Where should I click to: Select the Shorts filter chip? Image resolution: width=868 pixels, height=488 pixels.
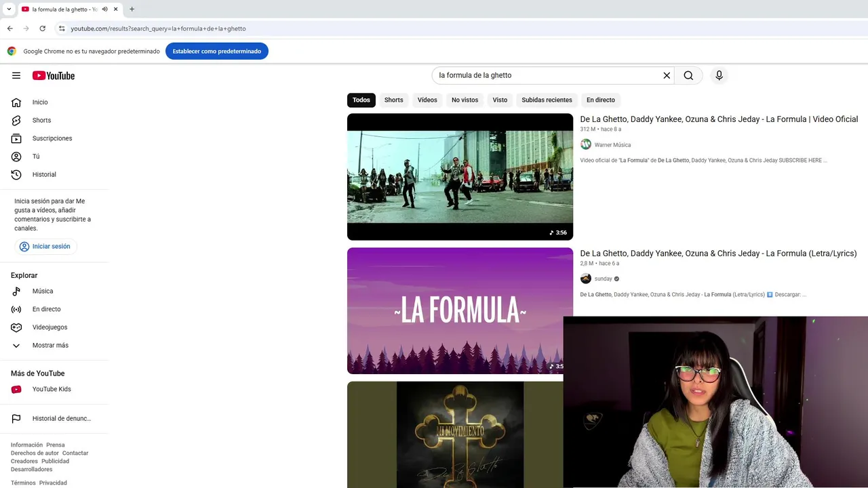coord(394,100)
